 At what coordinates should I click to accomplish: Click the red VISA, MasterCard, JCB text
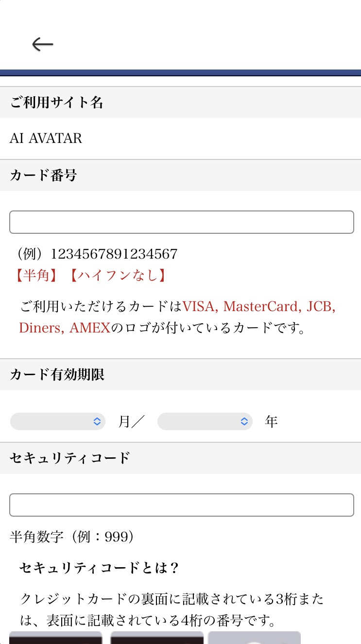click(259, 307)
